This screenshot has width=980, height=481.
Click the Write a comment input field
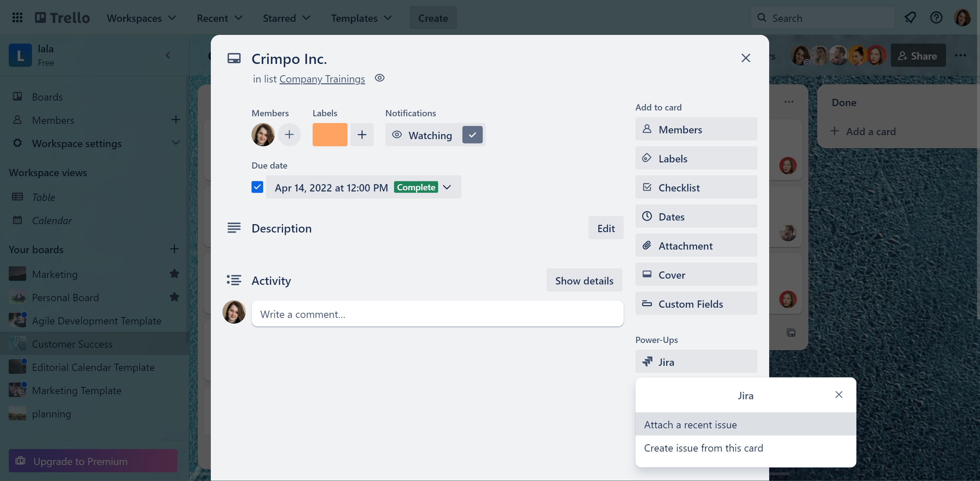click(438, 313)
